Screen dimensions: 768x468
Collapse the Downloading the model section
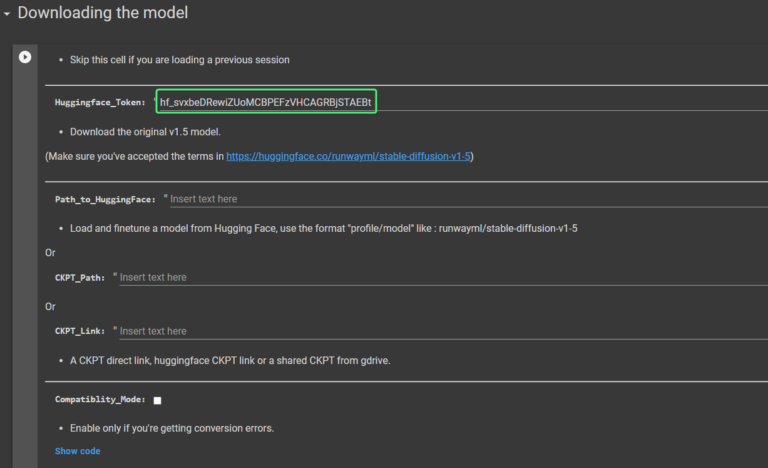point(7,14)
